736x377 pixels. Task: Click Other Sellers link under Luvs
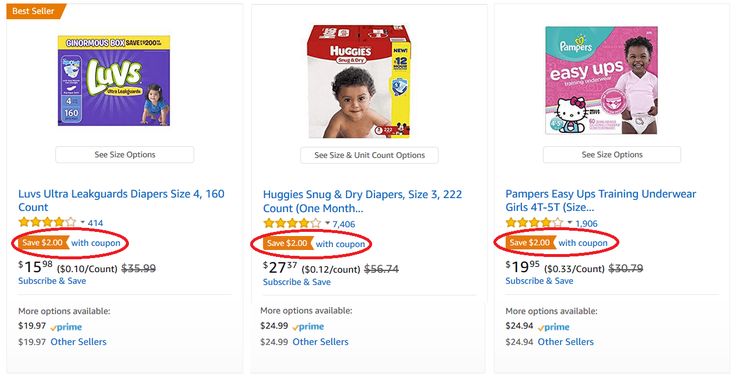78,342
